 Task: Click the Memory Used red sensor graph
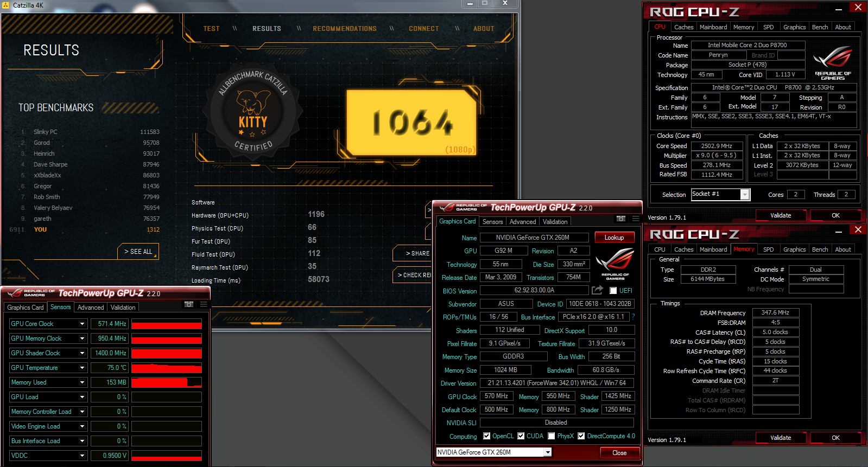167,382
